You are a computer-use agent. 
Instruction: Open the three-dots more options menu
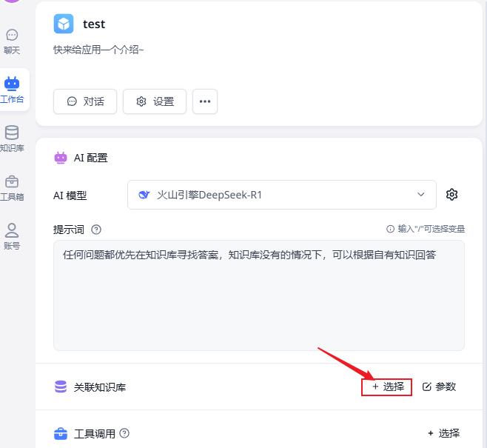point(205,101)
